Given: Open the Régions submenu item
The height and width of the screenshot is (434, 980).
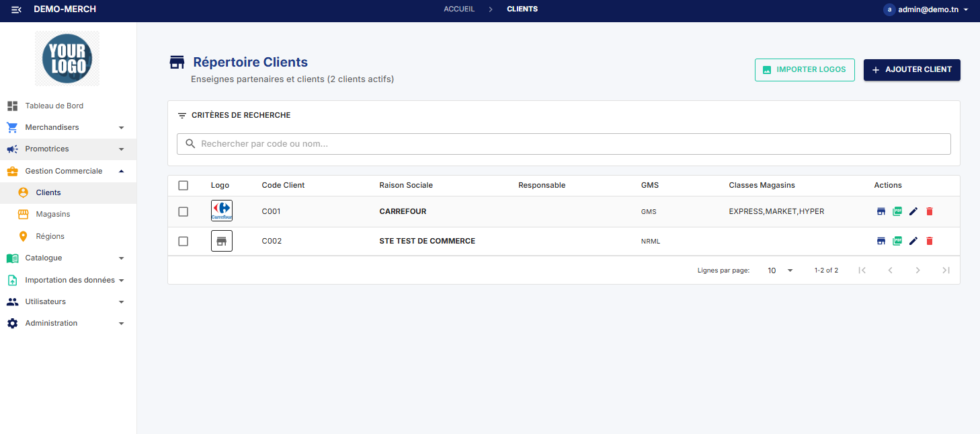Looking at the screenshot, I should [68, 236].
